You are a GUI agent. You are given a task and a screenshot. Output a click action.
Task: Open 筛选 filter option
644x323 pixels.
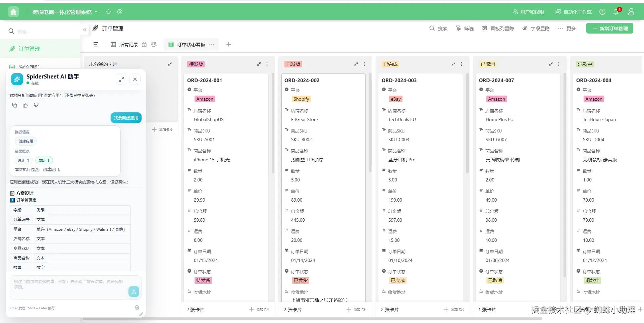[x=465, y=29]
